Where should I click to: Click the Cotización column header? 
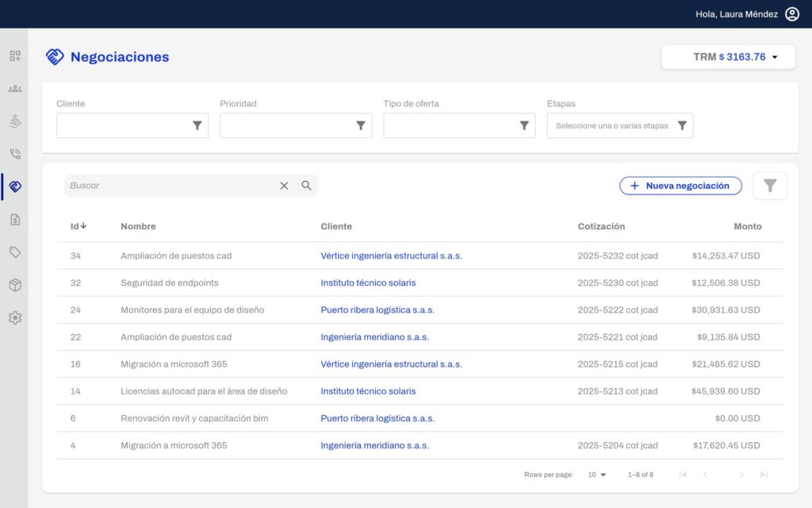[x=601, y=226]
